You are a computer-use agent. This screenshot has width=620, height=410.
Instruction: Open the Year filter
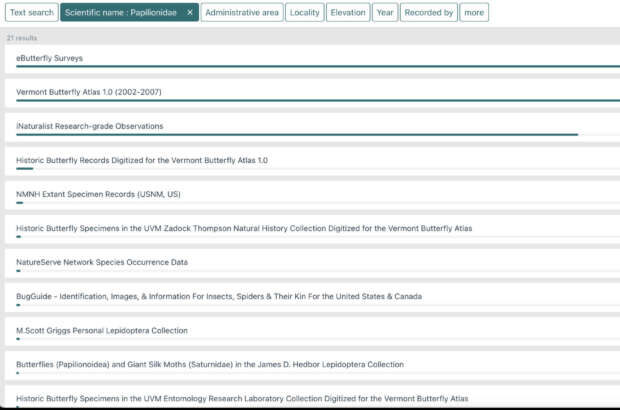(385, 12)
